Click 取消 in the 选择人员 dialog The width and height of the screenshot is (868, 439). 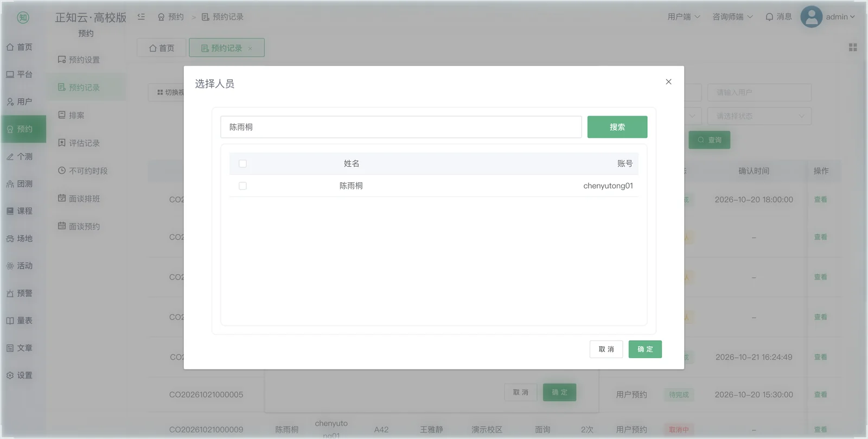[x=606, y=349]
